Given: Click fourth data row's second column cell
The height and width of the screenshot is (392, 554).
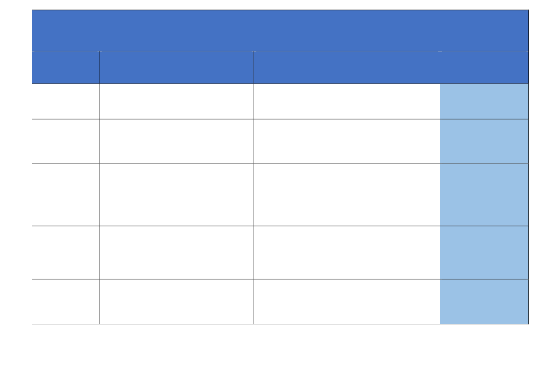Looking at the screenshot, I should tap(176, 253).
